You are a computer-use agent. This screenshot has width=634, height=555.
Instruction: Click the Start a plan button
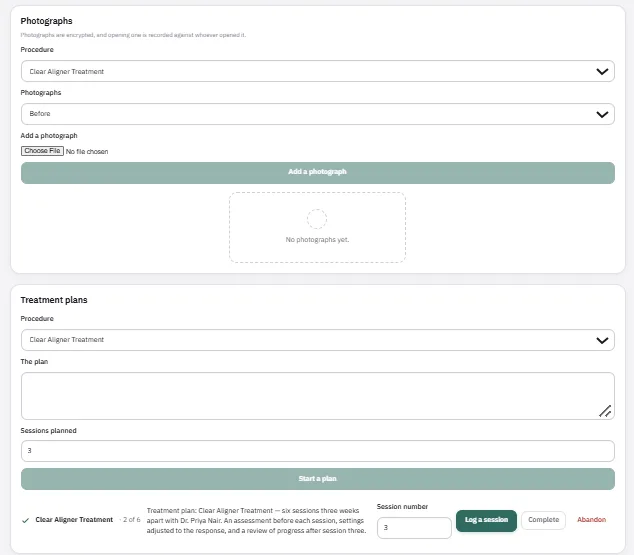(x=318, y=479)
